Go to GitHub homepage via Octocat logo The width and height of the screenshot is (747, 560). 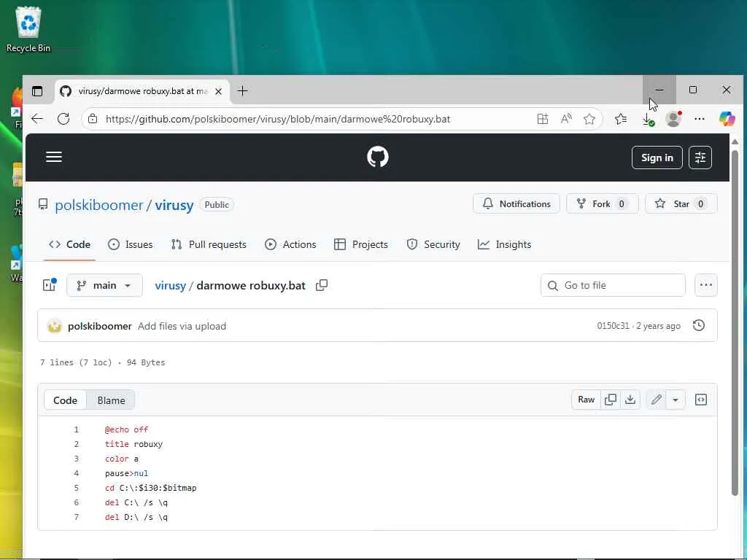(378, 157)
